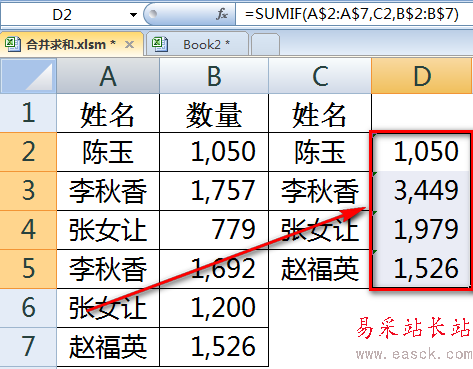
Task: Select row 6 header
Action: pyautogui.click(x=28, y=308)
